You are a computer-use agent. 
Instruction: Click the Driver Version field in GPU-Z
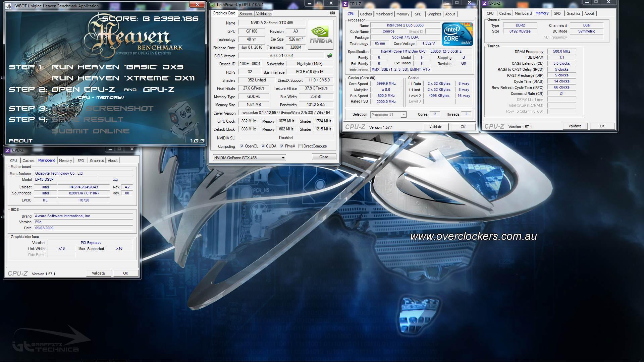(x=286, y=113)
